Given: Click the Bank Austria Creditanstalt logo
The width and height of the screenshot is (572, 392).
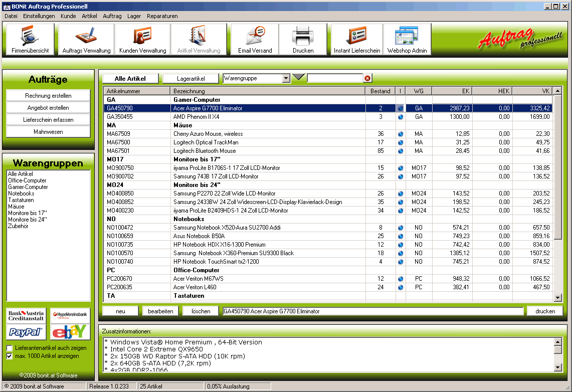Looking at the screenshot, I should (x=26, y=316).
